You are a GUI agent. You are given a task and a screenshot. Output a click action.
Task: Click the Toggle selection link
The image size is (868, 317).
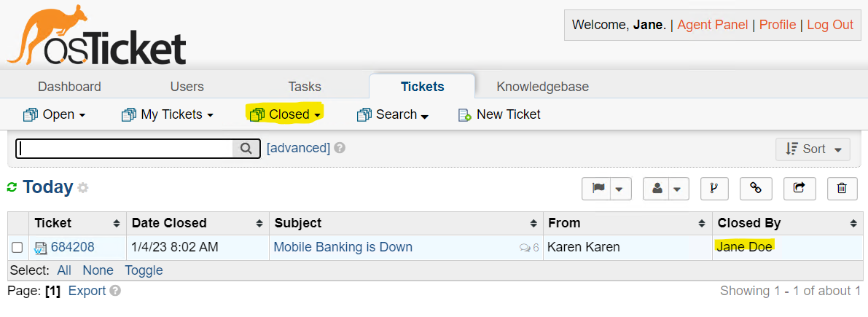pyautogui.click(x=144, y=270)
